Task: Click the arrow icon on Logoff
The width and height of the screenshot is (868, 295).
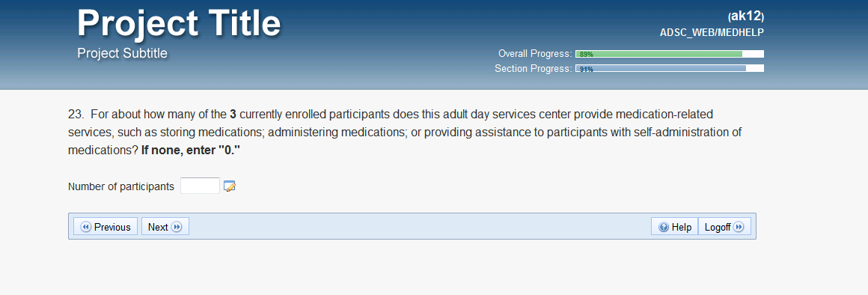Action: pos(739,227)
